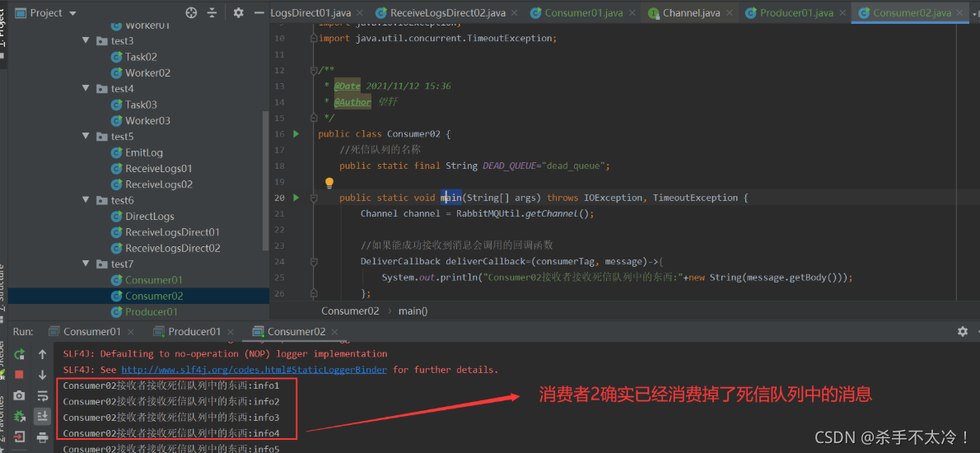Click the locate-in-project crosshair icon
The height and width of the screenshot is (453, 980).
point(191,12)
